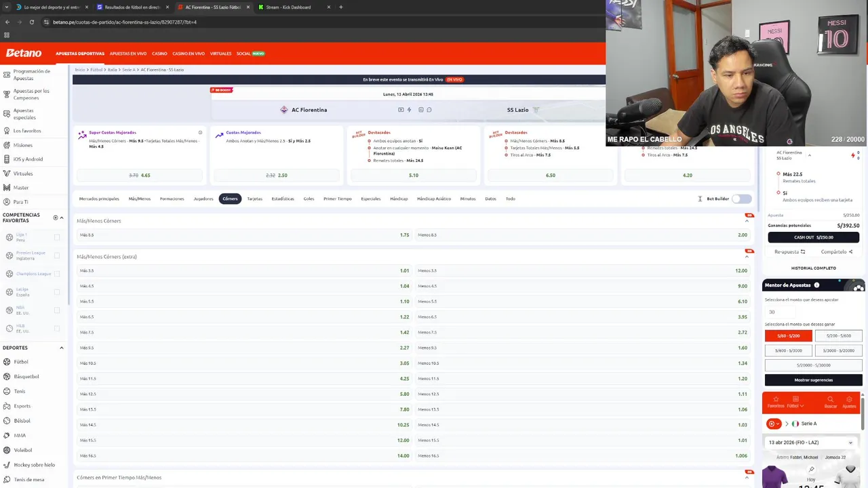Click the lightning bolt icon in match header
This screenshot has height=488, width=868.
point(409,110)
